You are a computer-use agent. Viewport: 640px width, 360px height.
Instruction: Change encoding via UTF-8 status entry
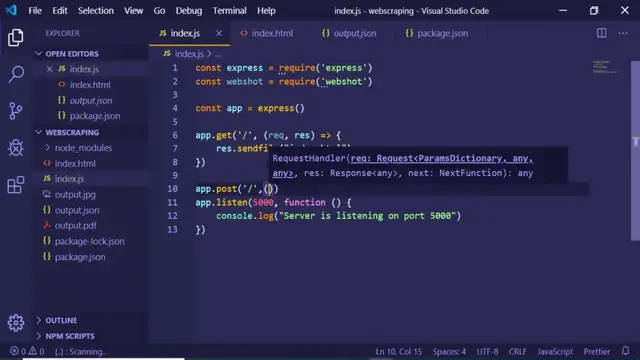tap(487, 351)
